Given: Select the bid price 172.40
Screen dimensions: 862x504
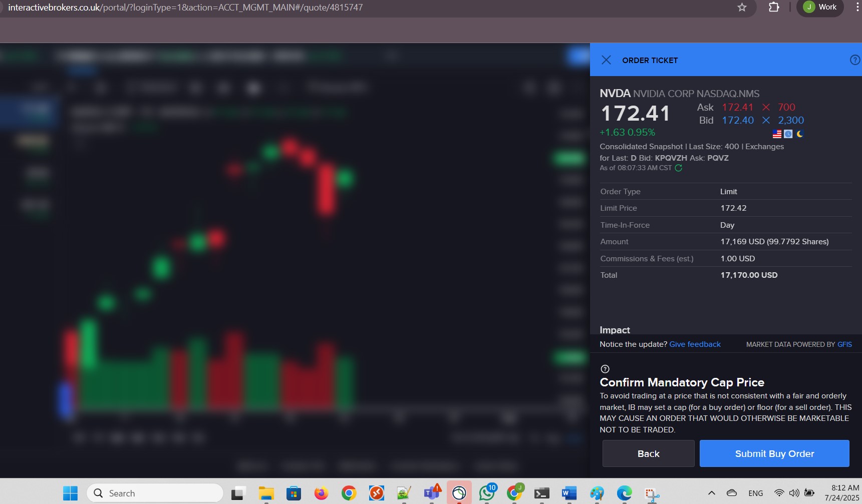Looking at the screenshot, I should [x=737, y=120].
